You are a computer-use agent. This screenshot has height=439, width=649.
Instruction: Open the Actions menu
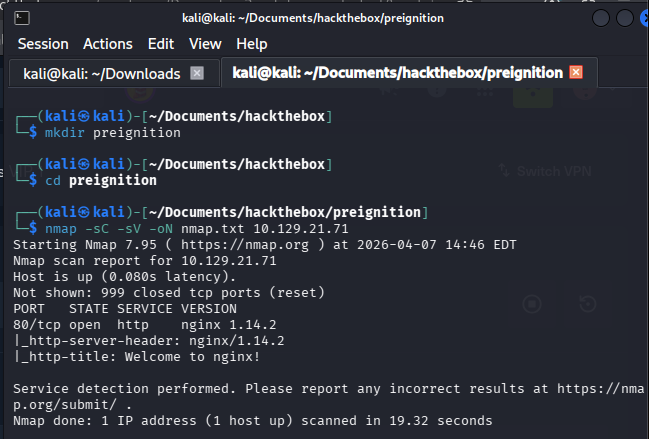[x=108, y=44]
